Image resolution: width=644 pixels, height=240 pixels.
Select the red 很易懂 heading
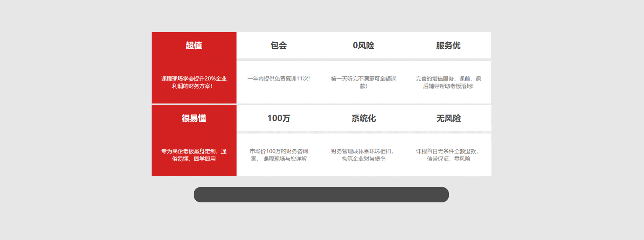[194, 118]
